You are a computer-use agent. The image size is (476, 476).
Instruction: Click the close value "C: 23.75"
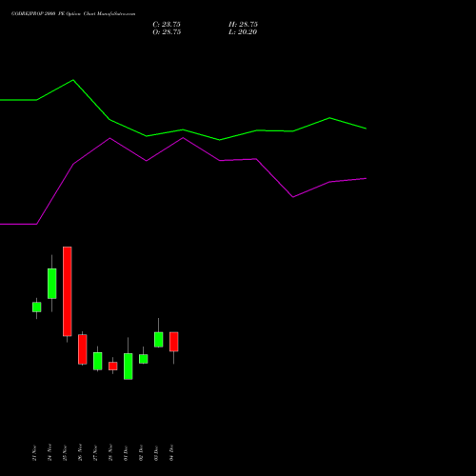click(167, 24)
